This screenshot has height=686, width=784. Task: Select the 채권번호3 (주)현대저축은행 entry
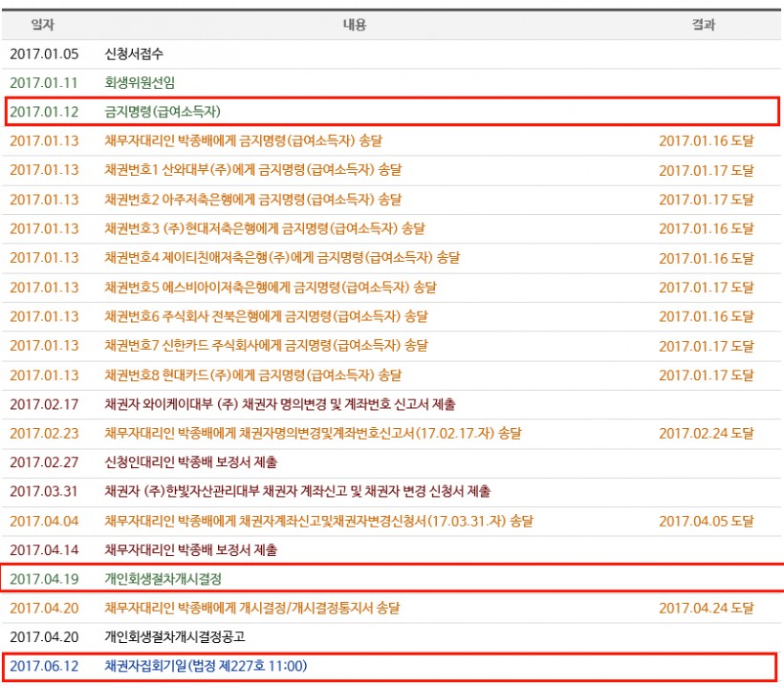265,228
